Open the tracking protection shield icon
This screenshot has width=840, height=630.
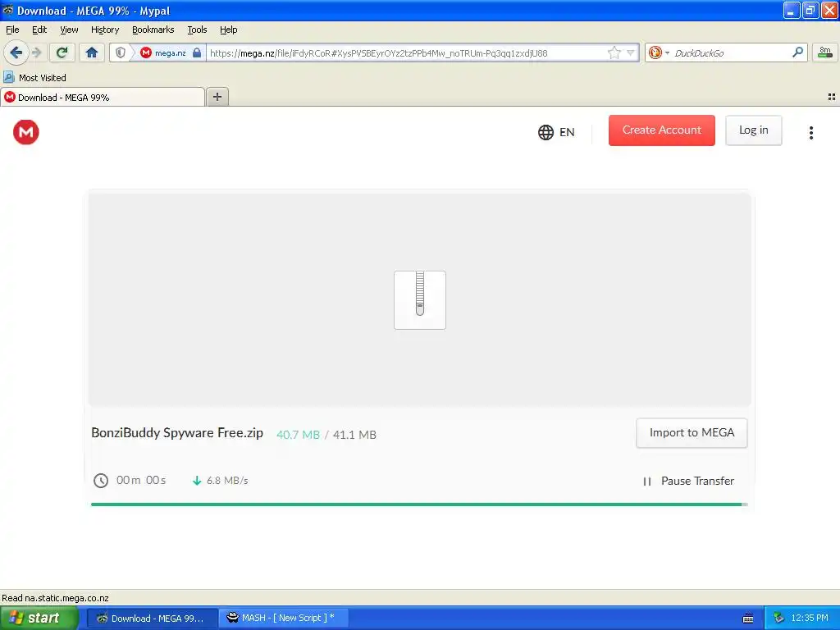pos(121,52)
